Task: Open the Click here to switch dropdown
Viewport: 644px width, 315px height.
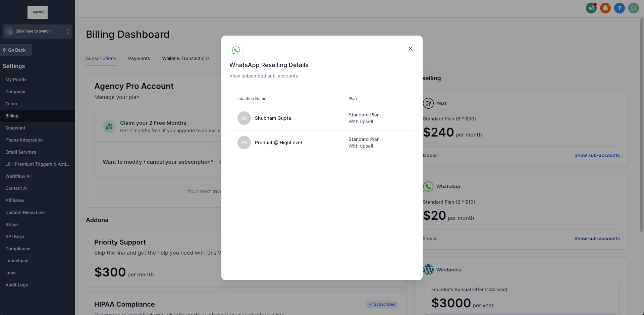Action: coord(38,31)
